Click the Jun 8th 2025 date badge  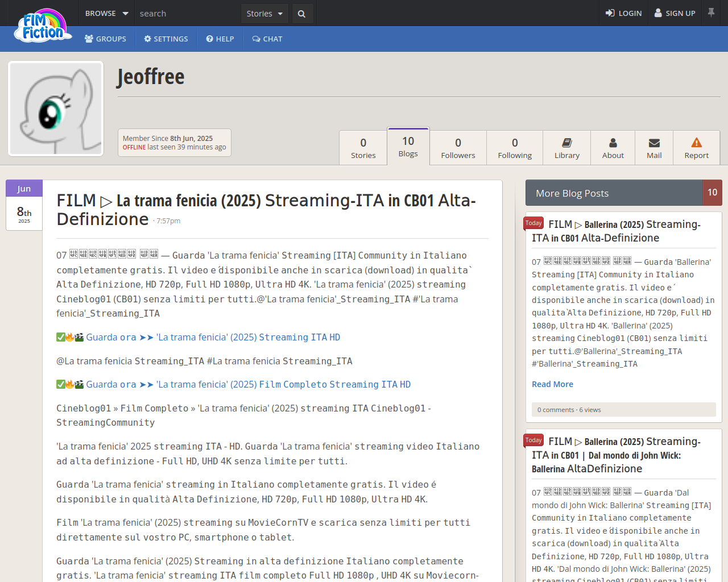click(24, 205)
